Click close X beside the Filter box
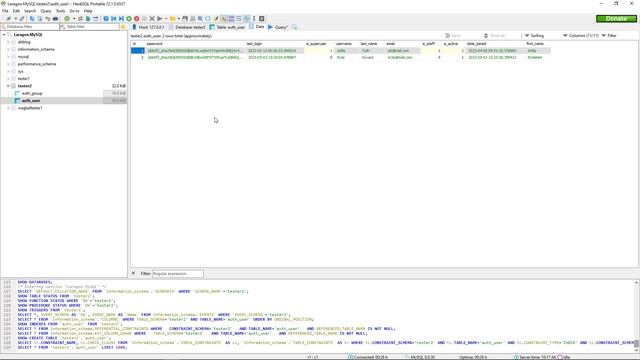 [133, 273]
